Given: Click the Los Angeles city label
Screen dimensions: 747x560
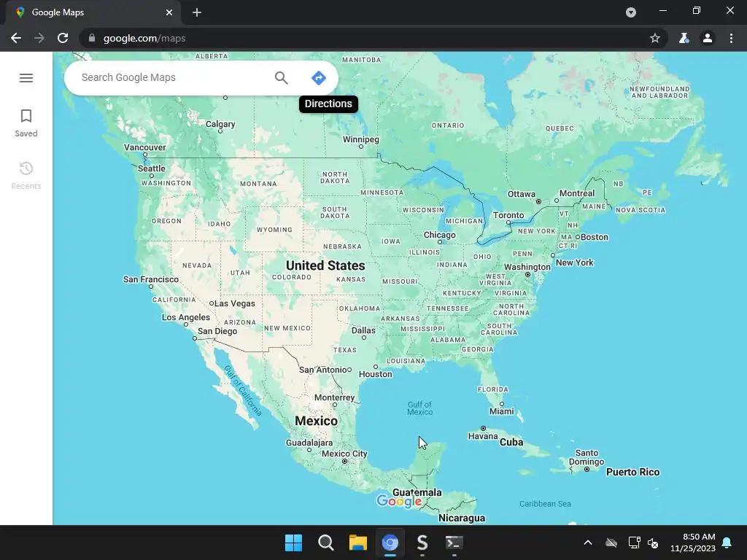Looking at the screenshot, I should pos(186,317).
